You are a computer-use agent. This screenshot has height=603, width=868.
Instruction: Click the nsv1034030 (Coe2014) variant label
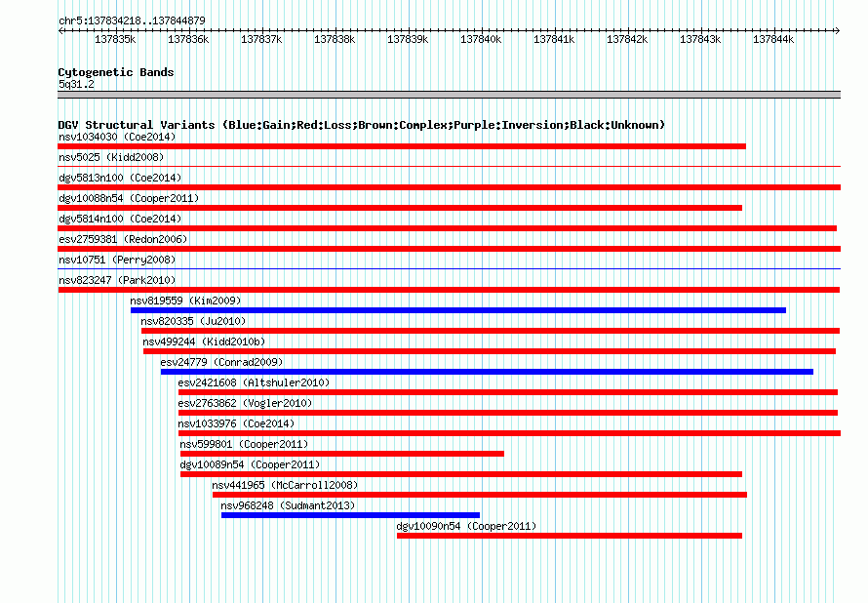click(x=117, y=137)
